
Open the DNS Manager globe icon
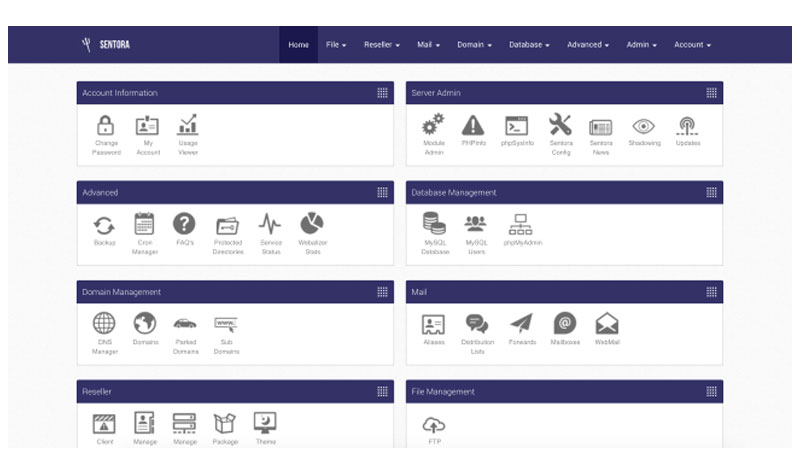coord(105,324)
